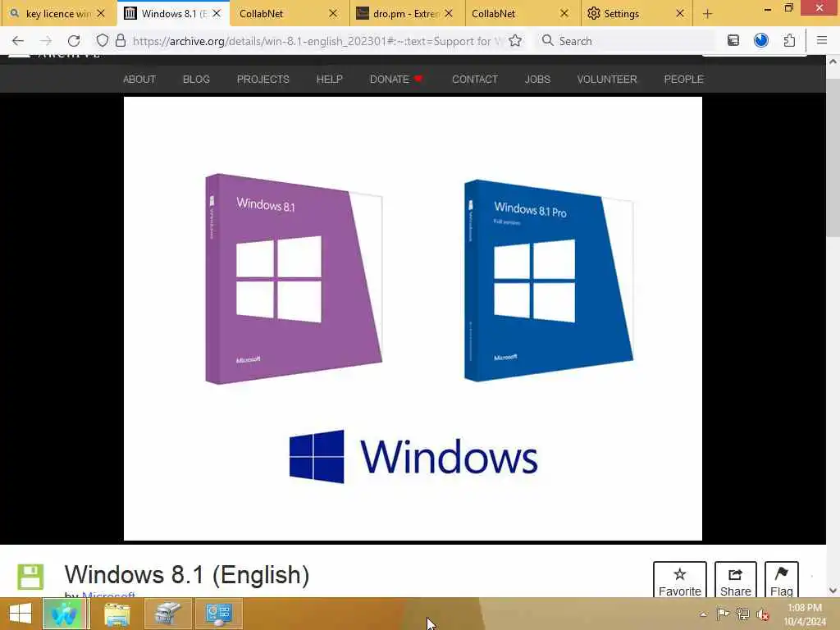Switch to the dro.pm tab
The image size is (840, 630).
[405, 13]
